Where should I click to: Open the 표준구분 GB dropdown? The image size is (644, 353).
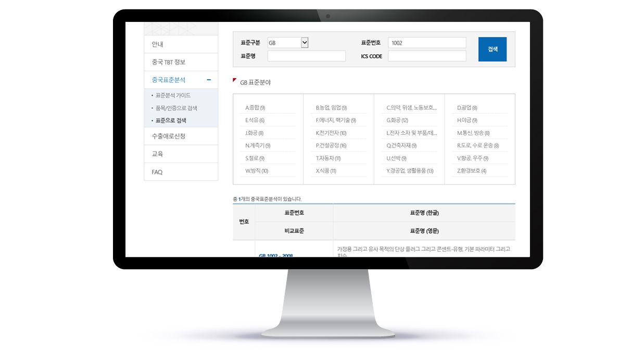click(x=288, y=43)
